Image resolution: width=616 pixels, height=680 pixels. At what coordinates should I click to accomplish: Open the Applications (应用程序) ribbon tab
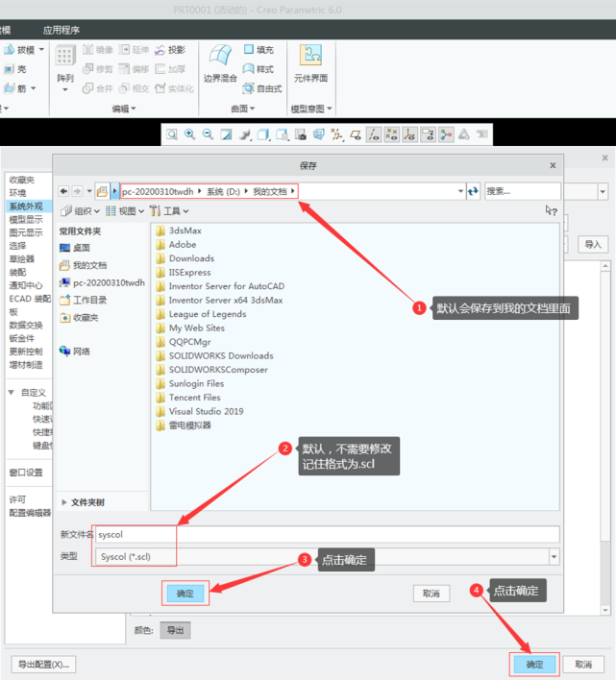[62, 30]
